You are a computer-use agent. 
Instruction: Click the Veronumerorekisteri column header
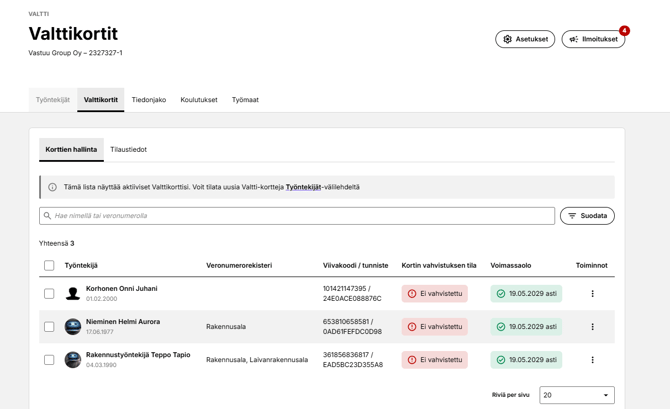tap(239, 265)
